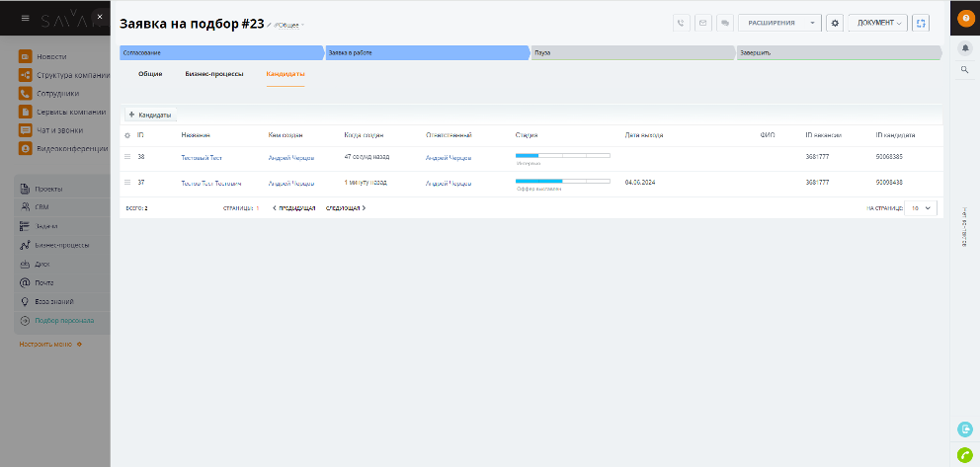Open row menu for candidate 38
Image resolution: width=980 pixels, height=468 pixels.
pyautogui.click(x=127, y=157)
